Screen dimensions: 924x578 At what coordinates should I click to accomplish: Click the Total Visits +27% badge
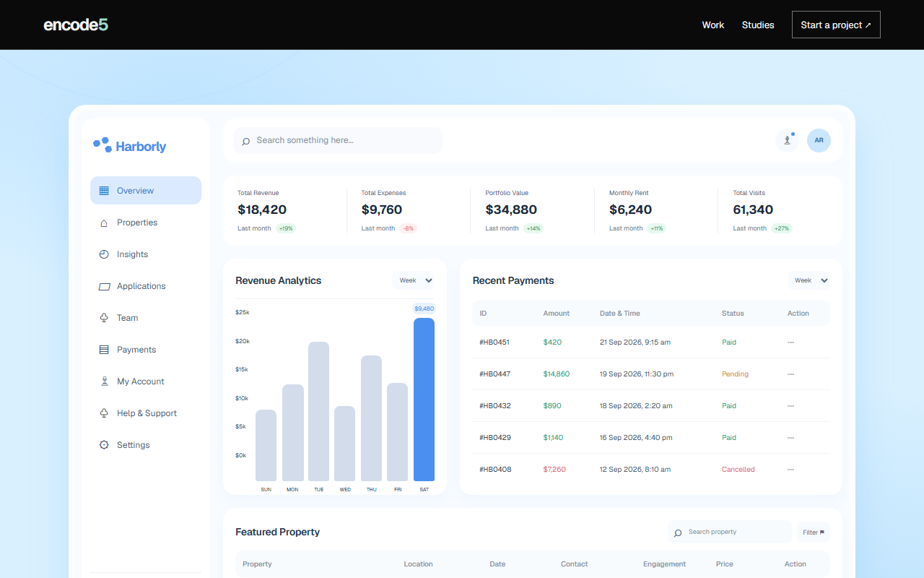782,228
